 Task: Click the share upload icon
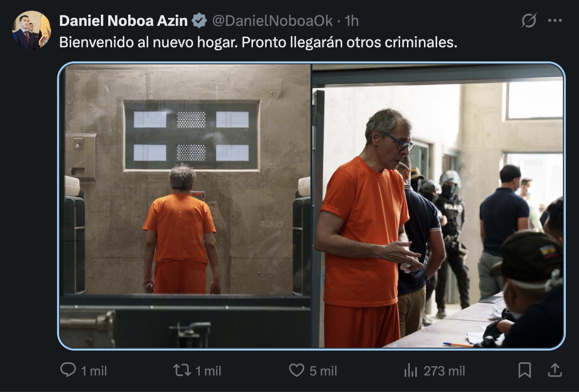pyautogui.click(x=555, y=370)
